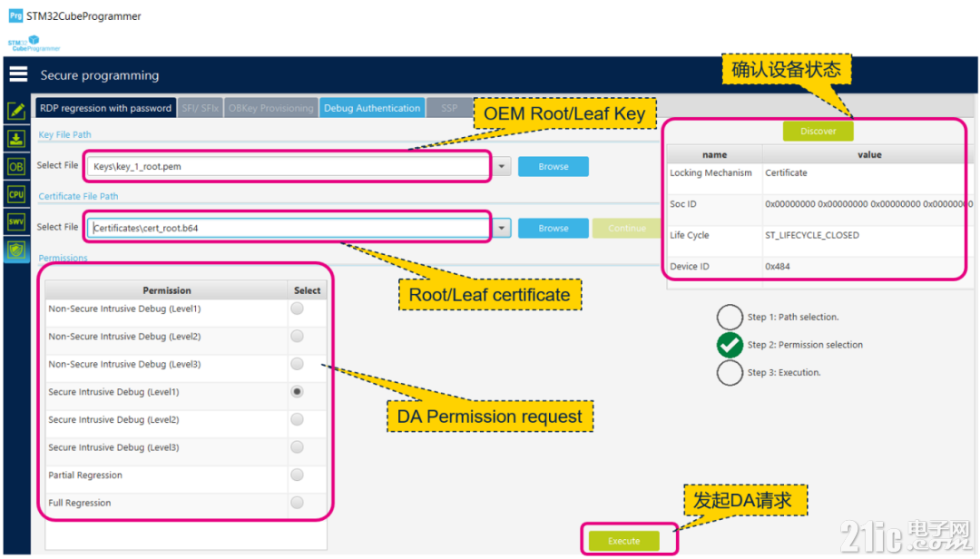Image resolution: width=980 pixels, height=559 pixels.
Task: Click the name column header
Action: [714, 154]
